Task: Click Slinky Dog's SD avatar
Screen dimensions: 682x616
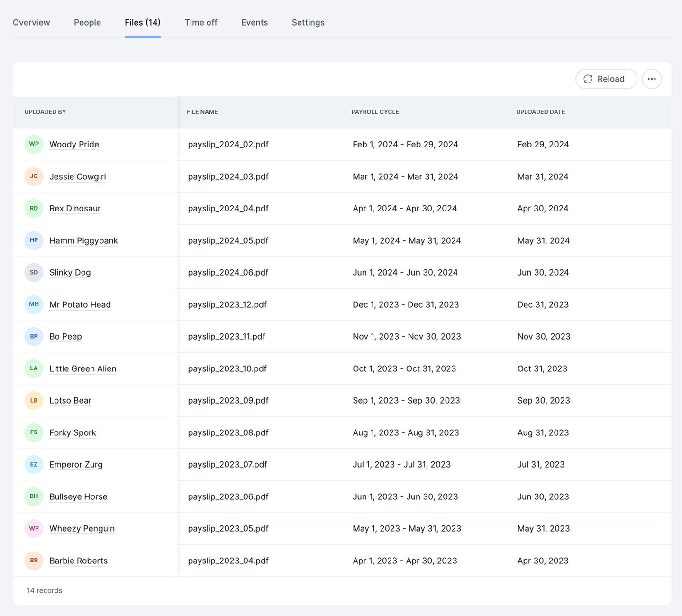Action: [x=34, y=272]
